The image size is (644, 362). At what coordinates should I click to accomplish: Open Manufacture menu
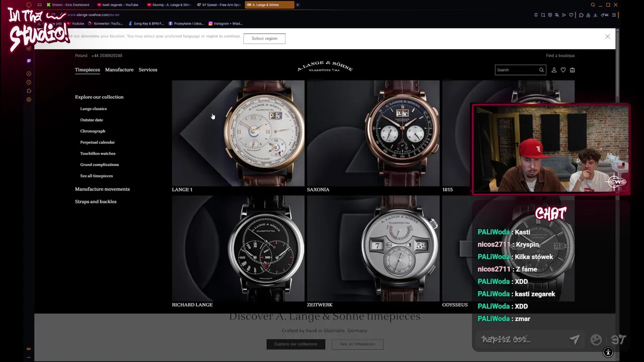[x=119, y=70]
